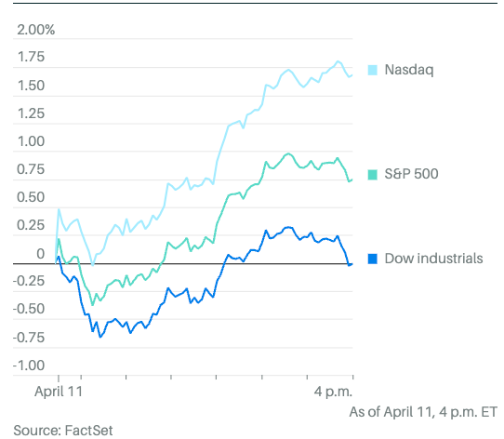The width and height of the screenshot is (504, 439).
Task: Click the Source: FactSet text
Action: (63, 431)
